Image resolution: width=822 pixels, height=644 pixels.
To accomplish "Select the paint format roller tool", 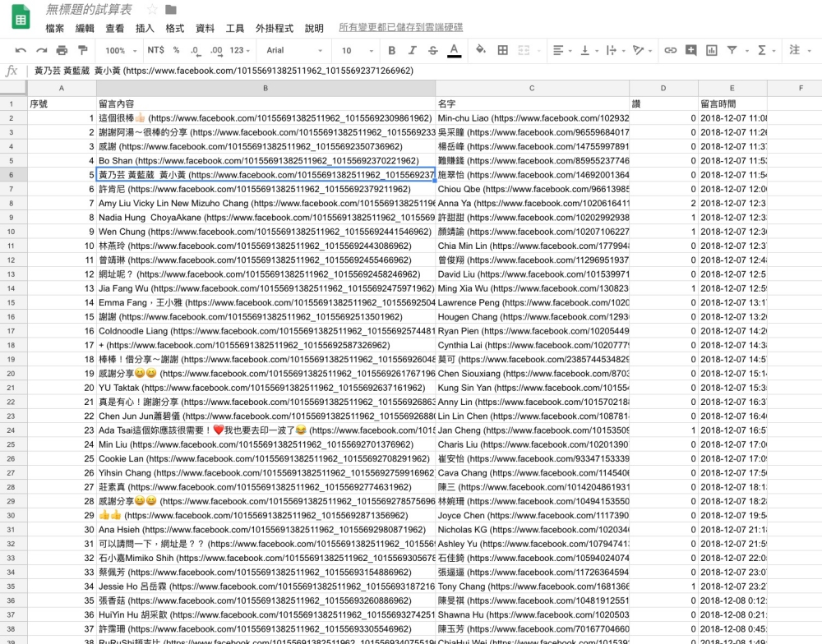I will (x=83, y=50).
